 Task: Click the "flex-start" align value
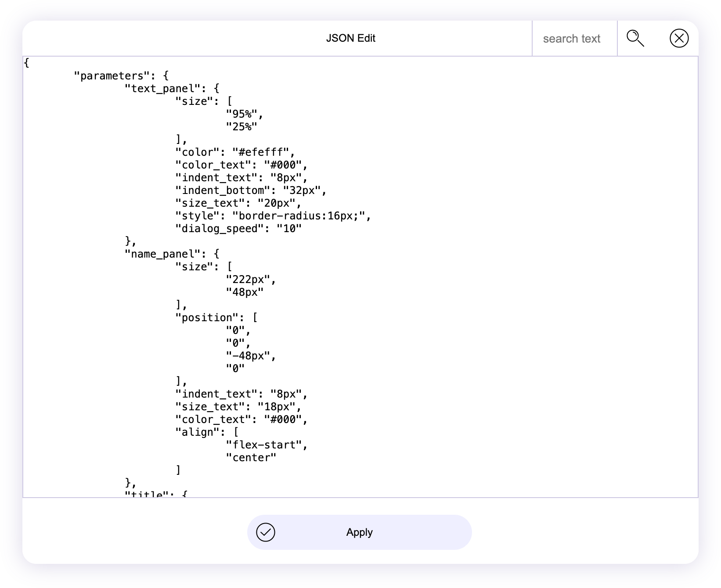[263, 445]
